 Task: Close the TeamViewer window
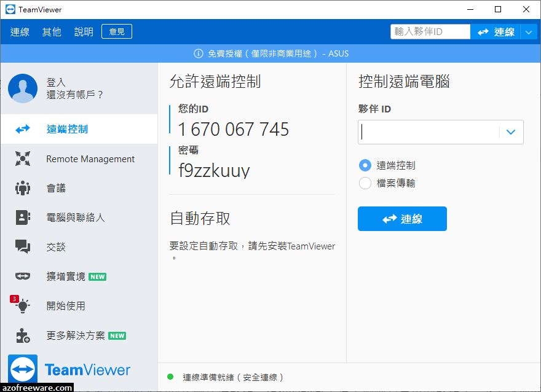click(526, 9)
